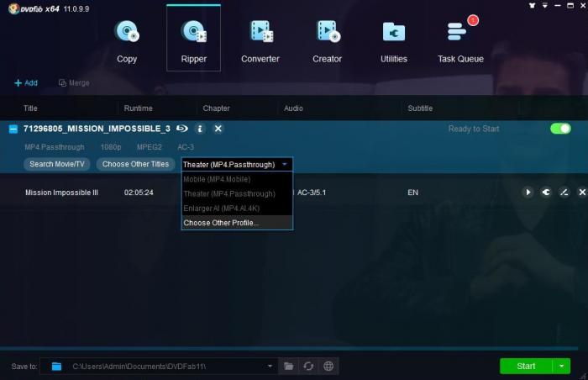Screen dimensions: 588x380
Task: Click the 02:05:24 runtime value
Action: click(139, 193)
